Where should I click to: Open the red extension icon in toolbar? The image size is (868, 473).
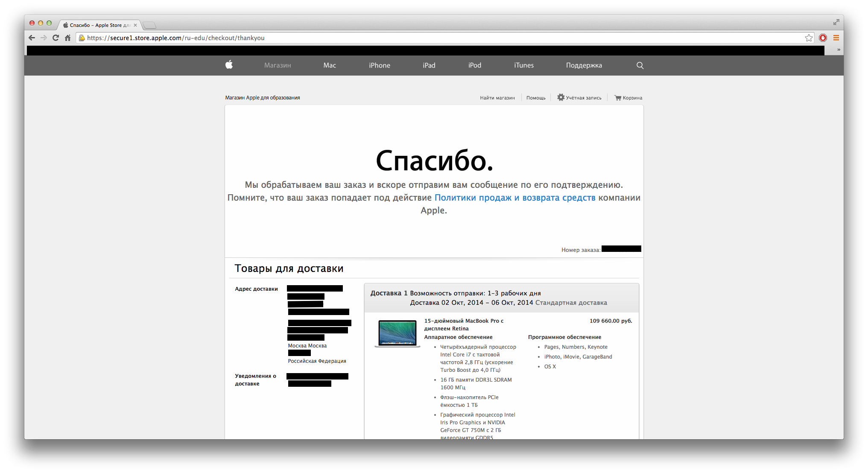coord(823,38)
